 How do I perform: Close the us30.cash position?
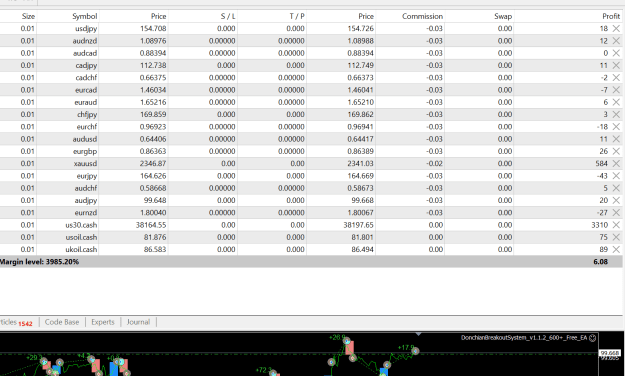click(616, 225)
